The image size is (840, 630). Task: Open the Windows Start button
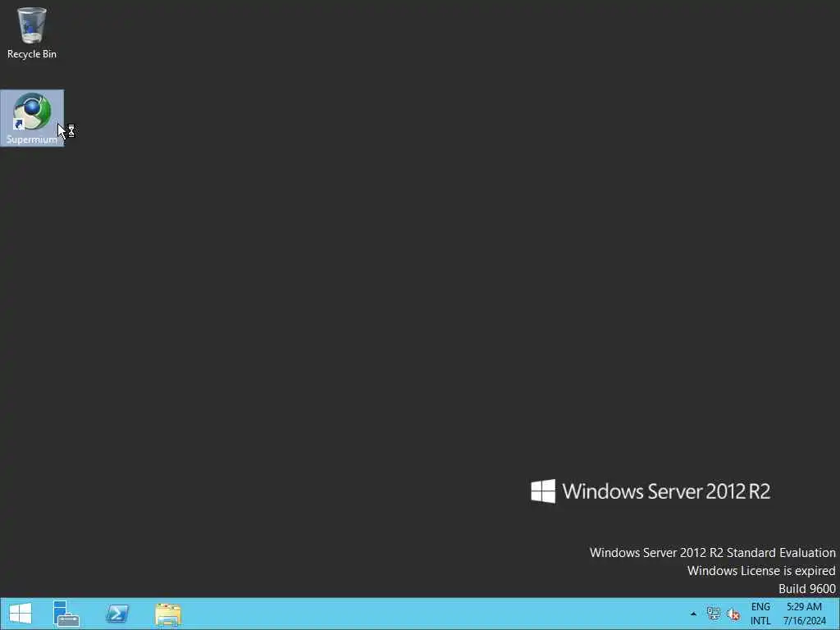[21, 614]
